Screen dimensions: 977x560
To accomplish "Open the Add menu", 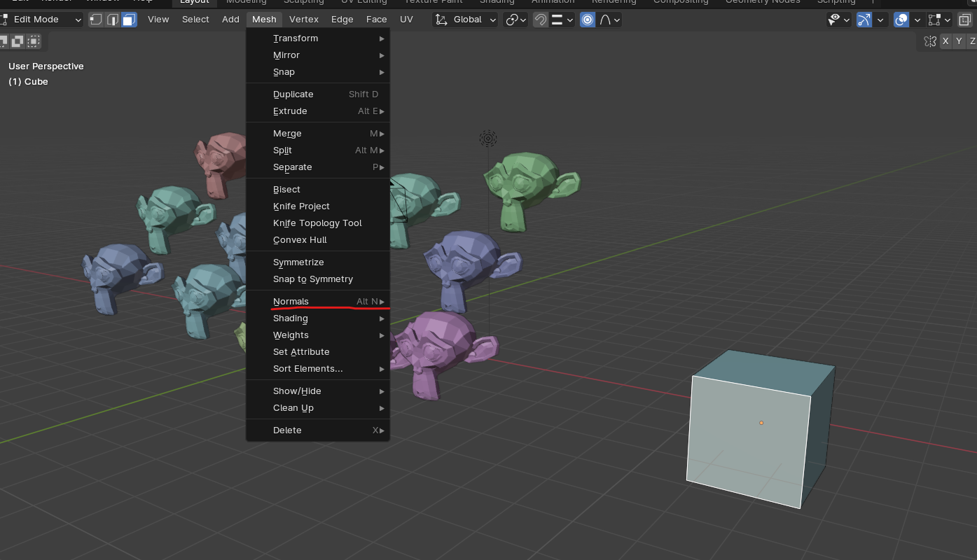I will pyautogui.click(x=230, y=20).
